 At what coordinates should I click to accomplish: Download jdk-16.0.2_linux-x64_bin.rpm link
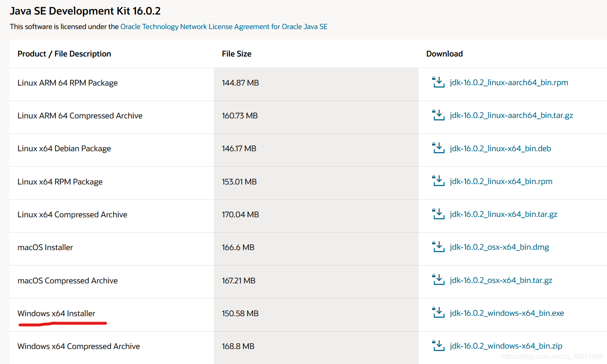501,181
